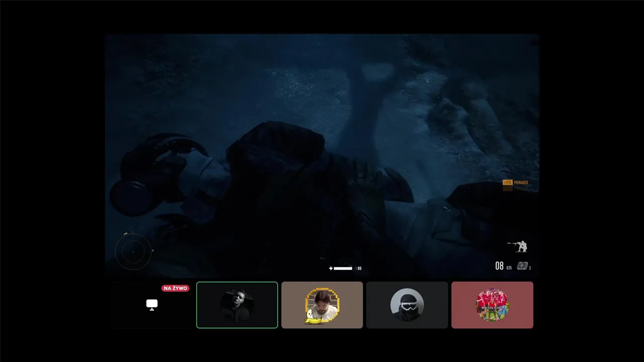Select the participant tile with banana avatar
Image resolution: width=644 pixels, height=362 pixels.
click(x=322, y=305)
